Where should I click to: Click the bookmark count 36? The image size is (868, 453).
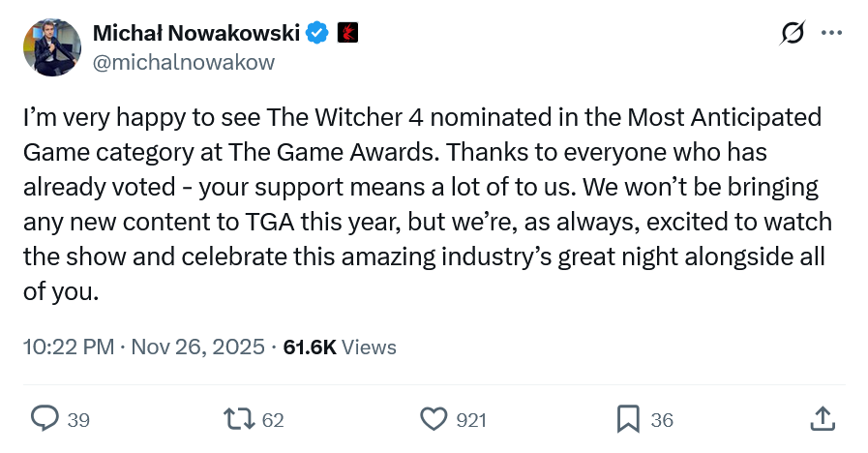tap(662, 420)
